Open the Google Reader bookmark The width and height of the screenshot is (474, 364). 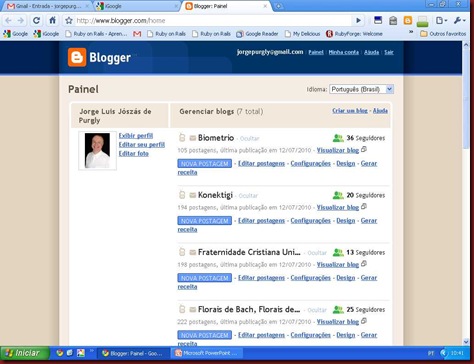(257, 34)
